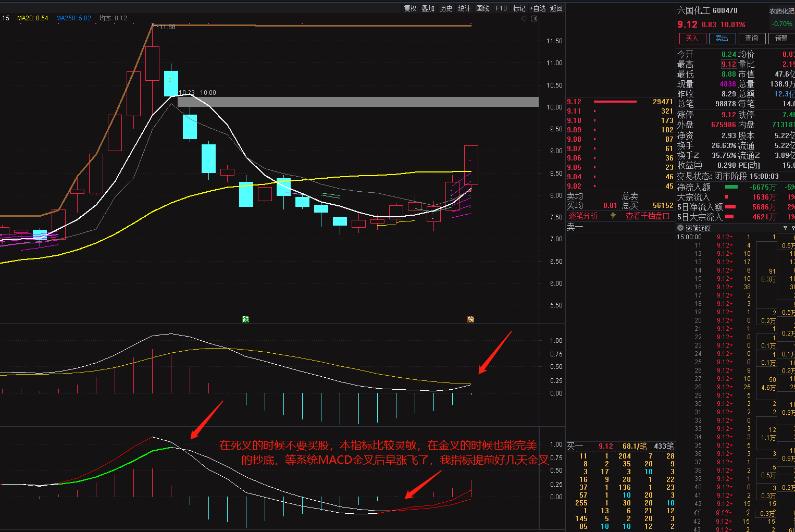Click 标记 in the chart toolbar
Image resolution: width=795 pixels, height=532 pixels.
tap(519, 8)
